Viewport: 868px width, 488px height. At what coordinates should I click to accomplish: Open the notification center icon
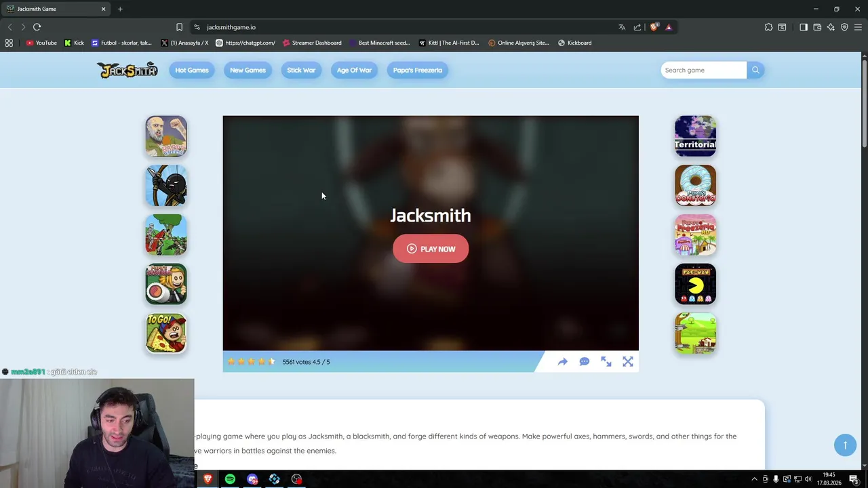pos(854,479)
